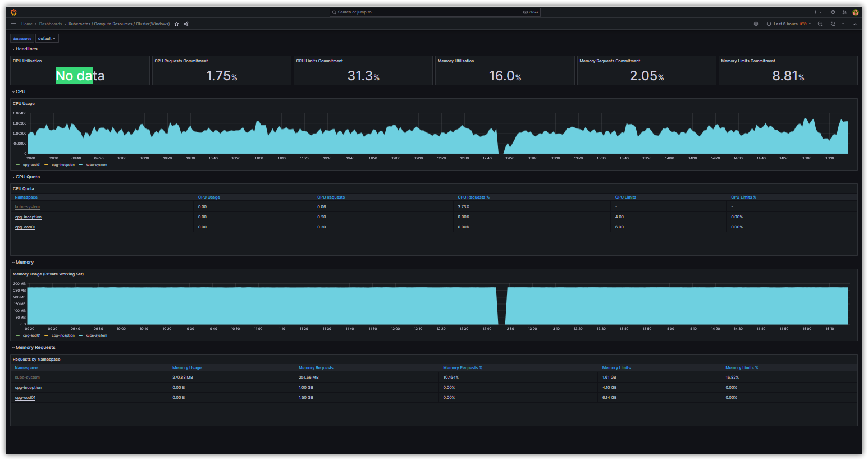The height and width of the screenshot is (460, 868).
Task: Open the help question-mark icon
Action: click(x=833, y=12)
